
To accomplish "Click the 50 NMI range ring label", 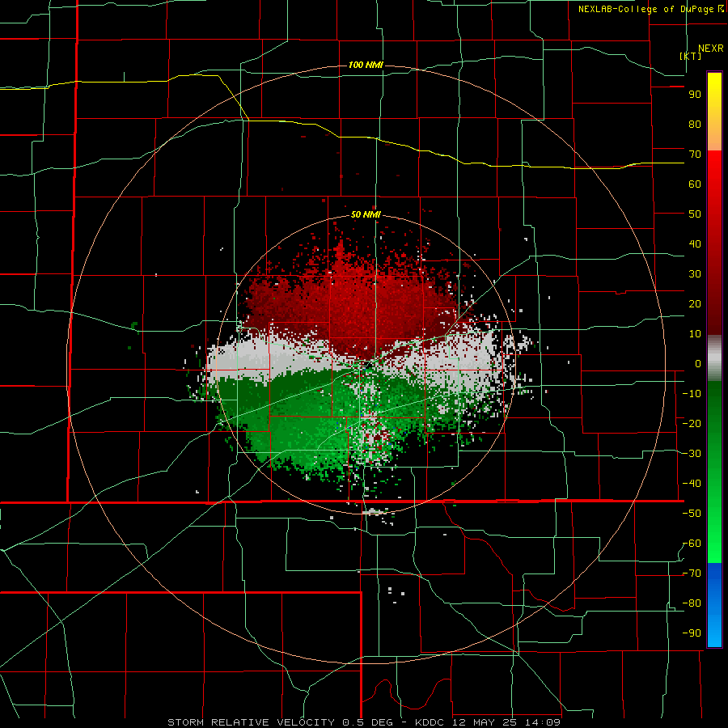I will pos(366,214).
